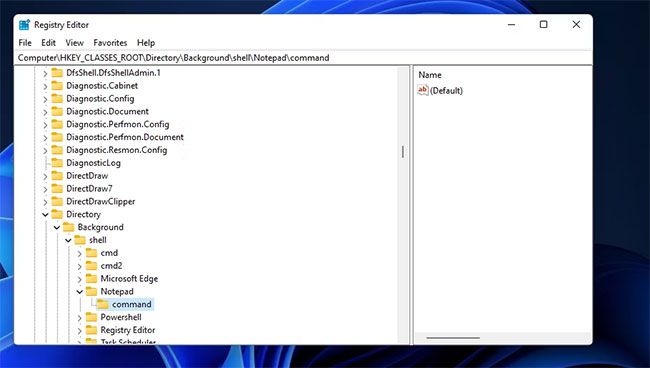
Task: Select the cmd2 folder icon
Action: pos(91,266)
